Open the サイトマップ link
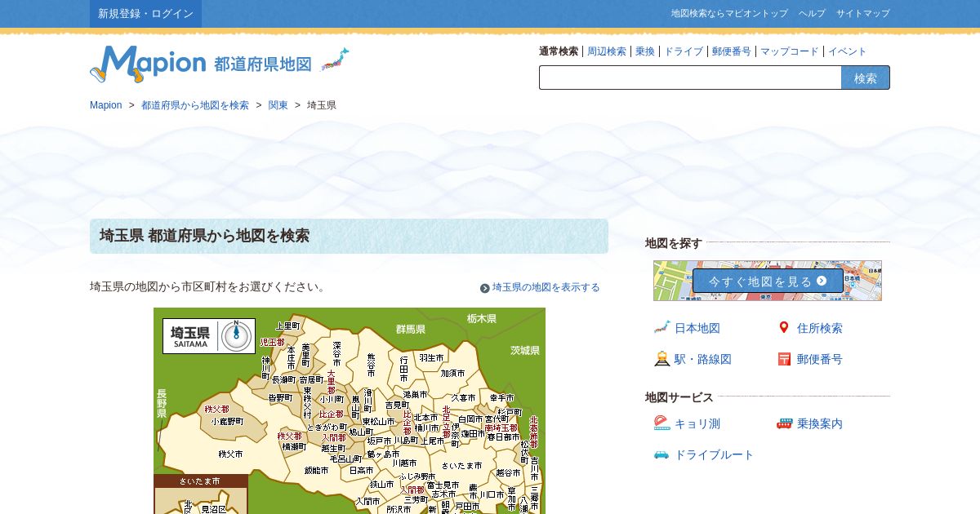The width and height of the screenshot is (980, 514). pyautogui.click(x=863, y=13)
